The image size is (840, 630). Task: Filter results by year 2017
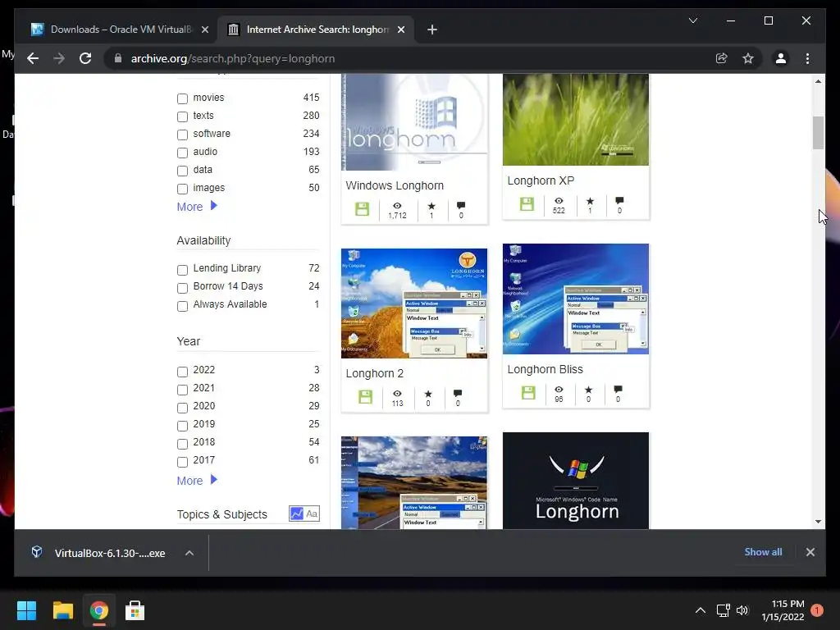pyautogui.click(x=182, y=462)
